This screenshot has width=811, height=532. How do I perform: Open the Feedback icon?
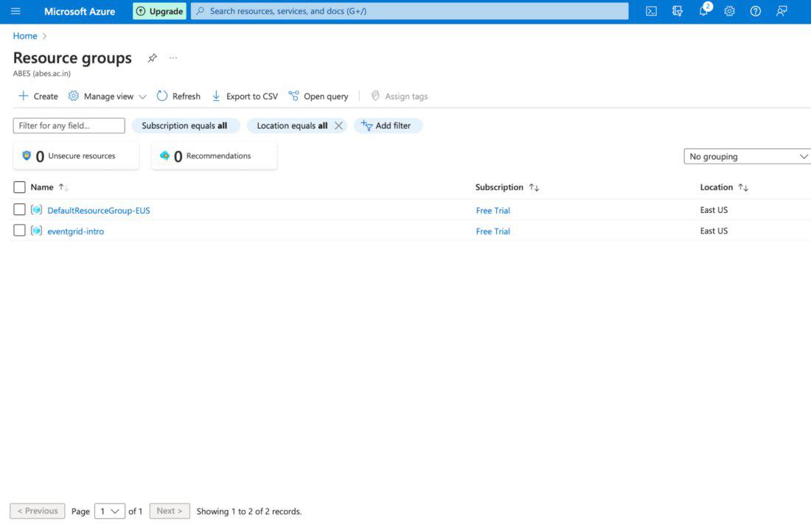(x=782, y=11)
